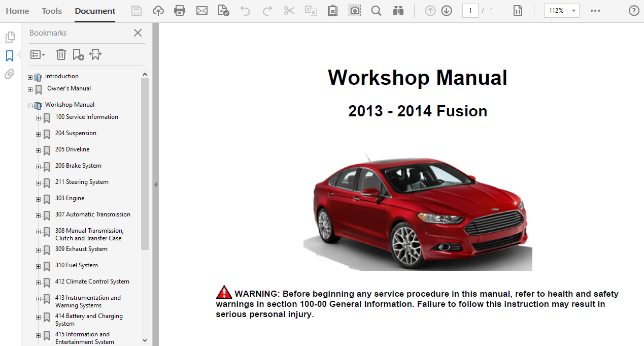The height and width of the screenshot is (346, 644).
Task: Click the Print file icon
Action: (x=180, y=11)
